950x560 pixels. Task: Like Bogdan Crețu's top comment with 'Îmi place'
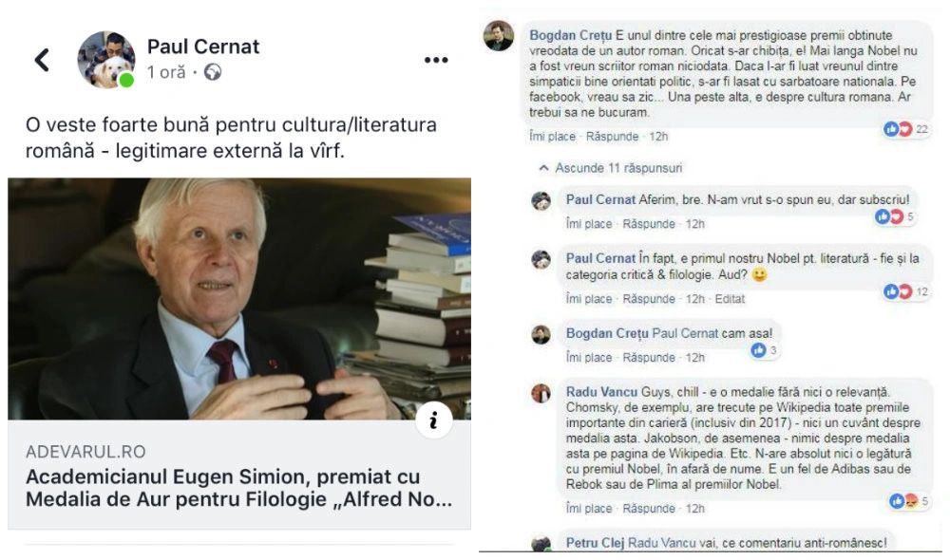(x=552, y=137)
